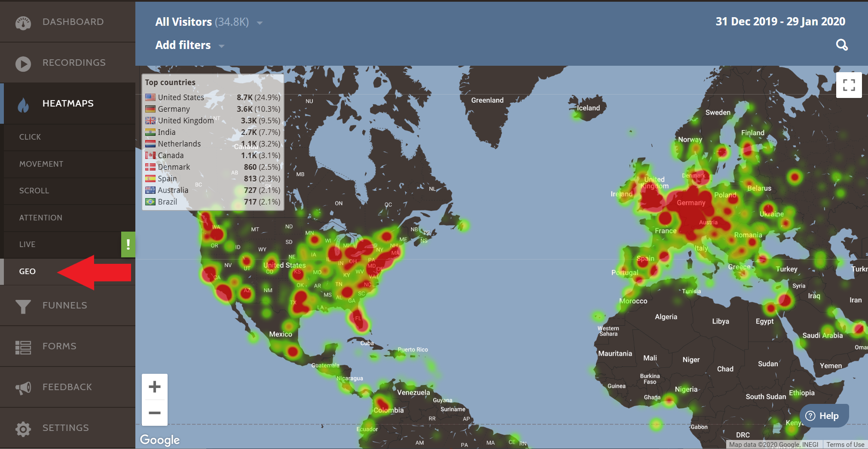Select the Recordings play icon

point(23,63)
